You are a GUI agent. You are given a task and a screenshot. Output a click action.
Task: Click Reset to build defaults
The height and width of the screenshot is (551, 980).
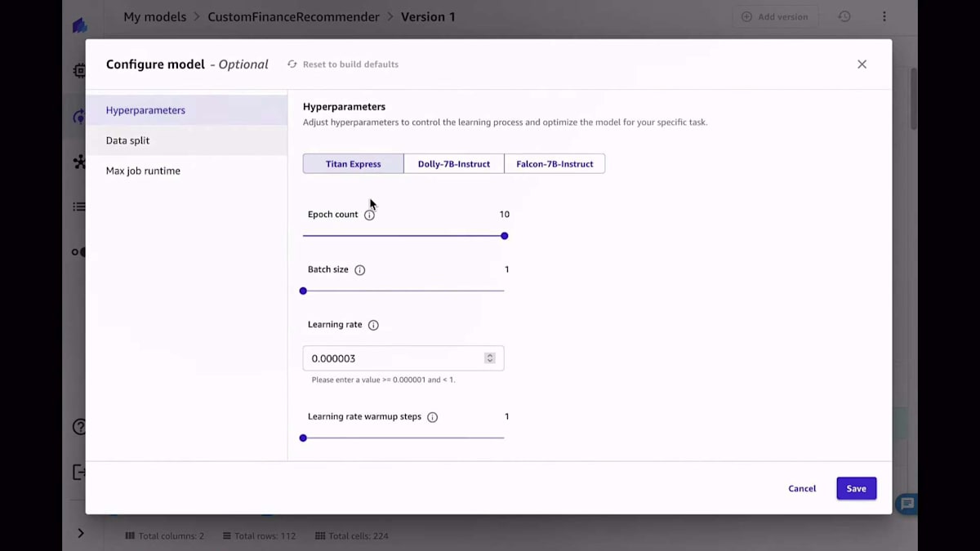[343, 64]
